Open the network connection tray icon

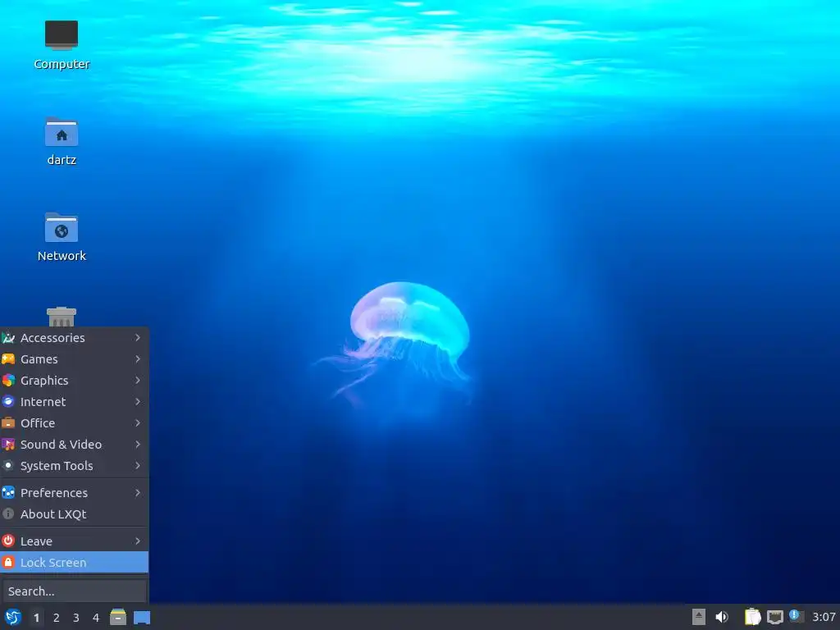click(x=774, y=617)
